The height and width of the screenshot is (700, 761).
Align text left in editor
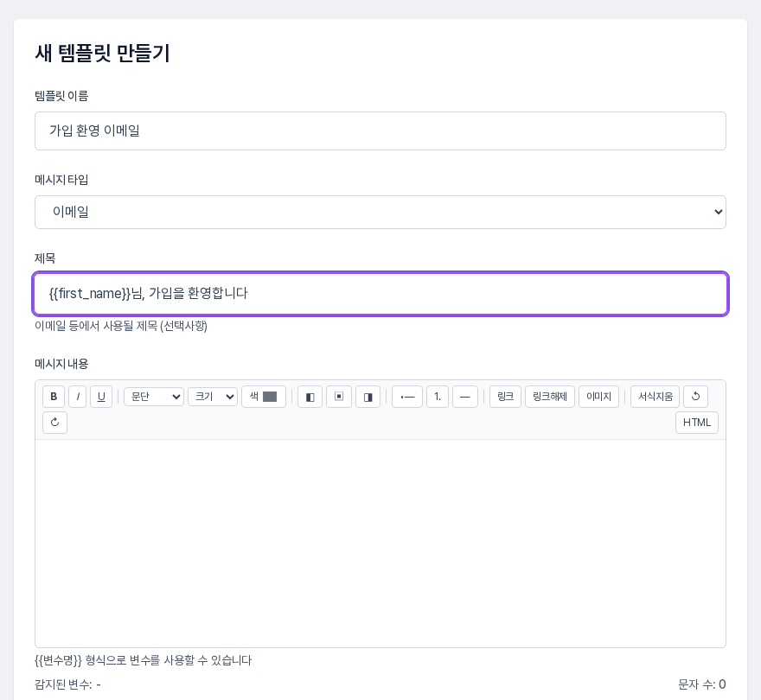pyautogui.click(x=310, y=397)
